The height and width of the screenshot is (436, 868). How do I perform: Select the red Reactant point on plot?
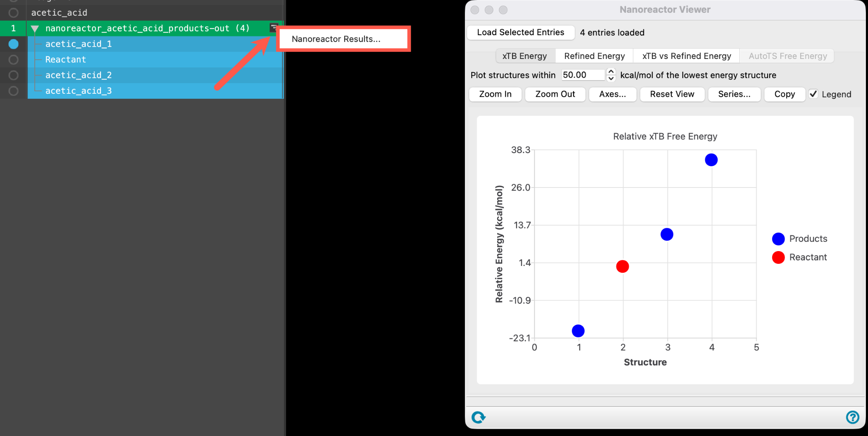(622, 266)
